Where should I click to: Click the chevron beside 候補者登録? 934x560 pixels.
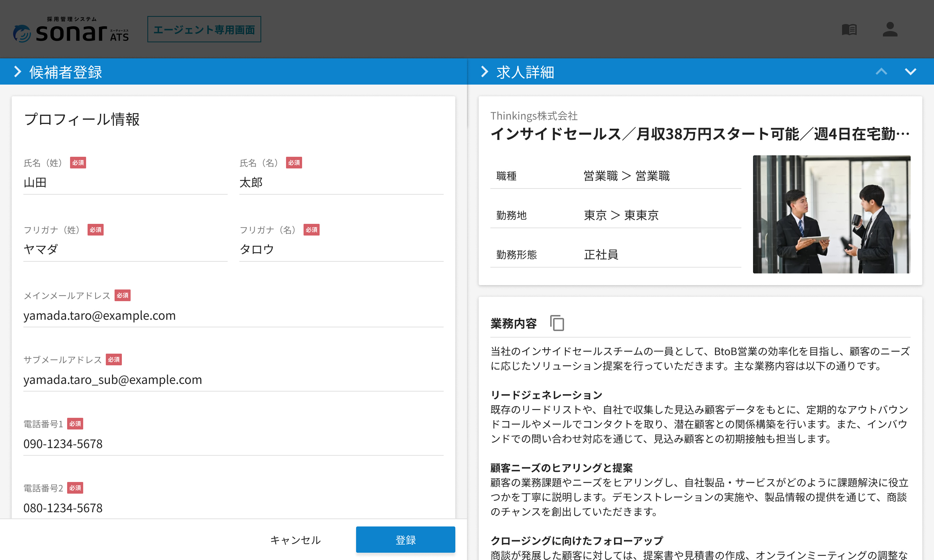point(18,72)
